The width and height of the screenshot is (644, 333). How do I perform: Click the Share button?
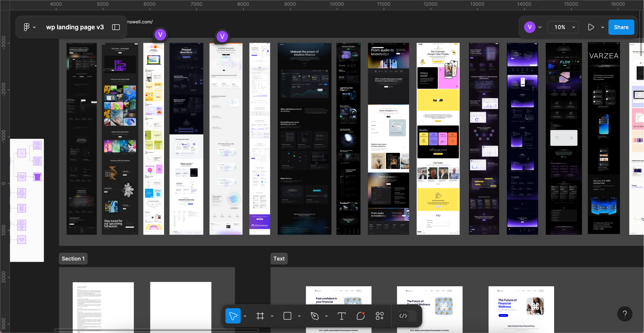point(621,27)
